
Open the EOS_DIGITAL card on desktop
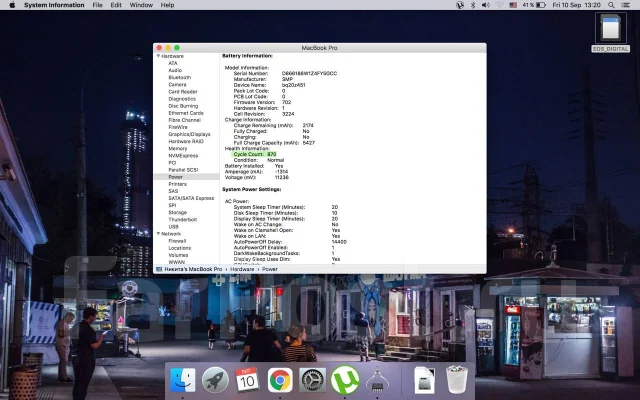[611, 33]
